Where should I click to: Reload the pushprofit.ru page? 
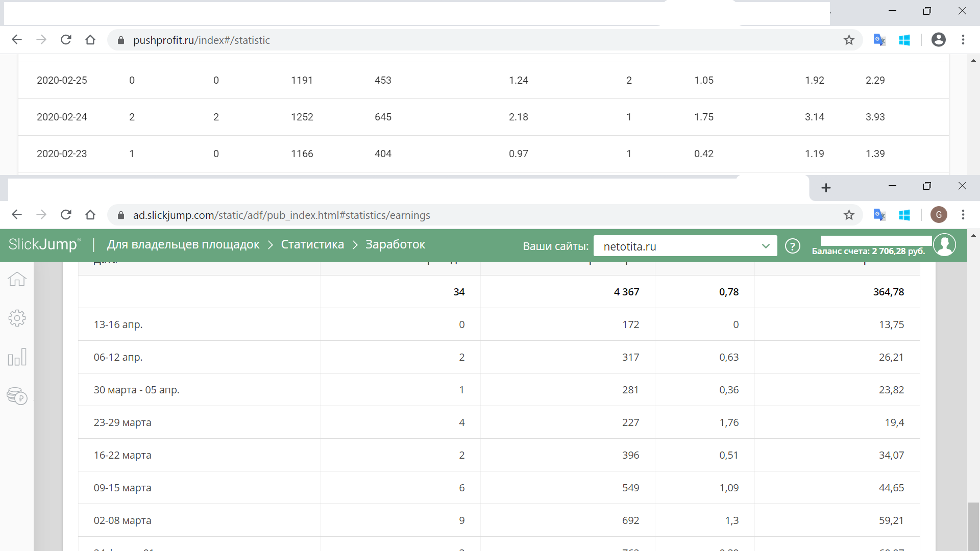point(66,40)
